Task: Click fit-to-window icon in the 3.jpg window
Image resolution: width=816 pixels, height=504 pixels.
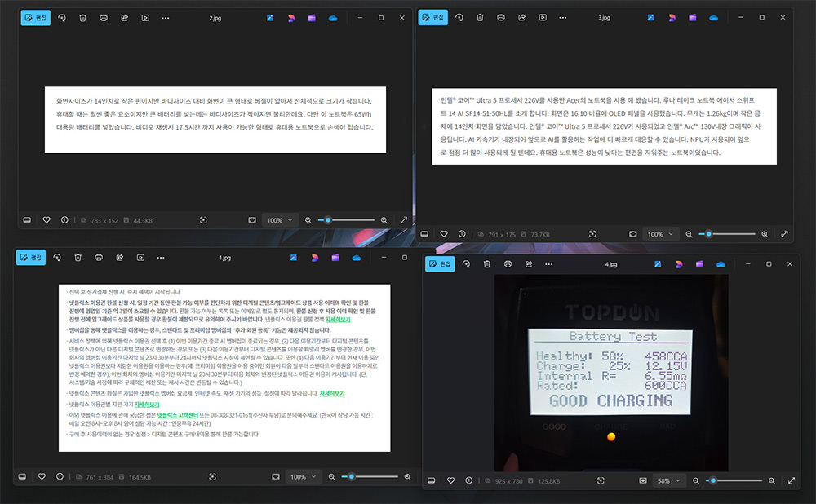Action: pyautogui.click(x=633, y=234)
